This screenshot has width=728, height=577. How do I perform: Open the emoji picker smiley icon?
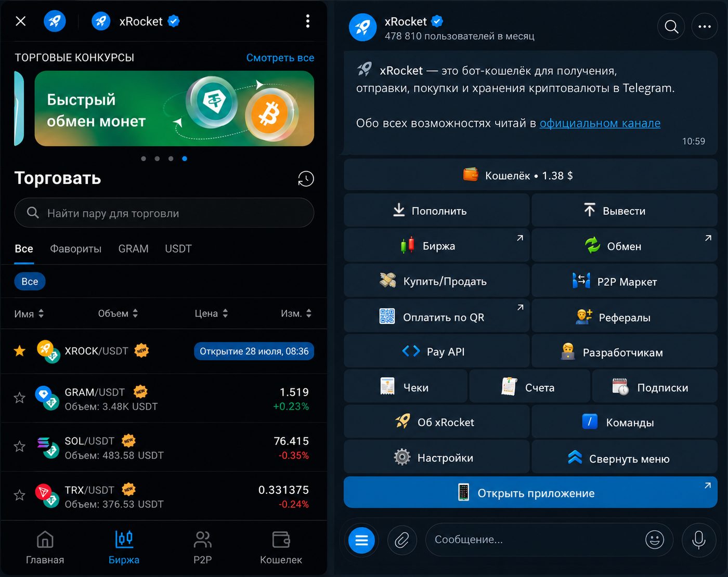tap(655, 540)
